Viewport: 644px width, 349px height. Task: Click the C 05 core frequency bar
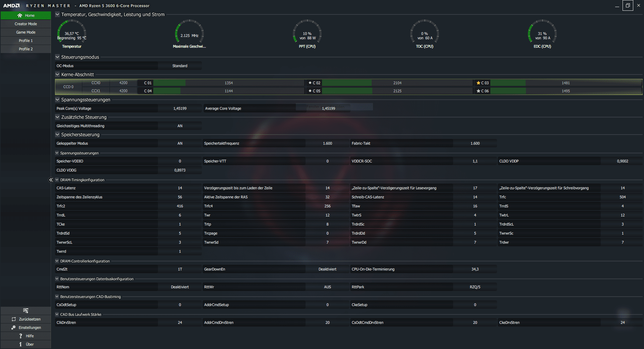click(x=397, y=91)
